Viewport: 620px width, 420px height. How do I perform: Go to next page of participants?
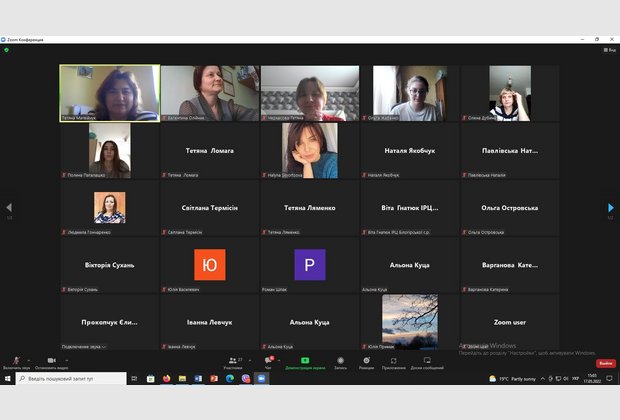611,208
